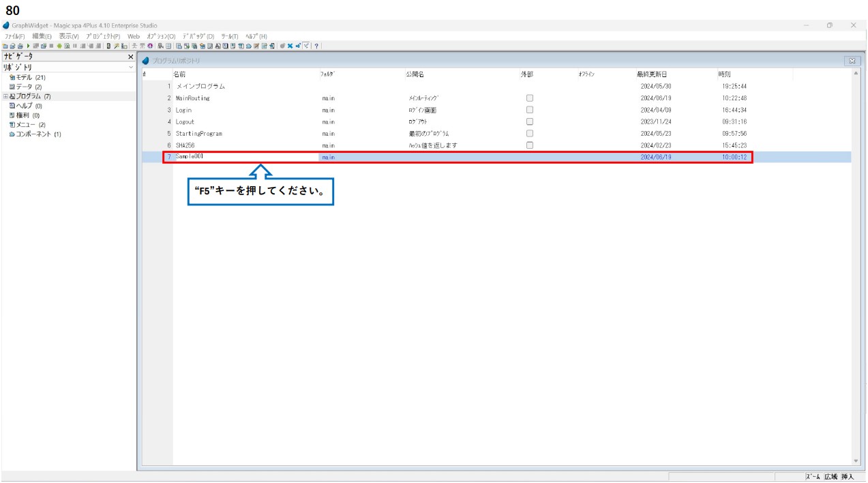Open the デバッグ(D) menu
Viewport: 868px width, 483px height.
[198, 36]
